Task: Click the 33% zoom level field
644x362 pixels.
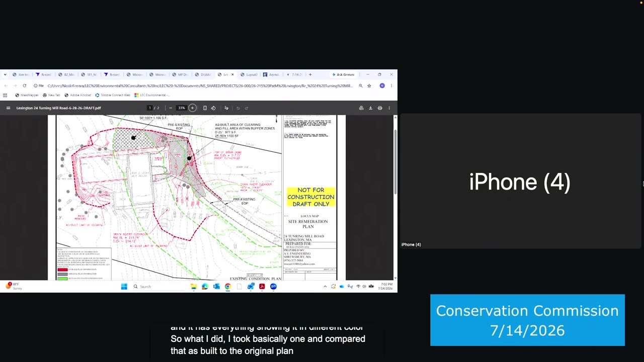Action: (181, 108)
